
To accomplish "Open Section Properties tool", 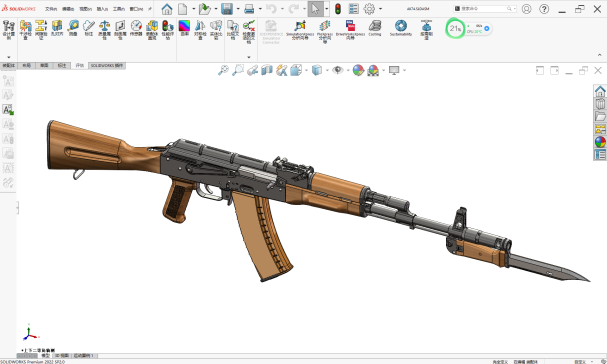I will click(120, 30).
